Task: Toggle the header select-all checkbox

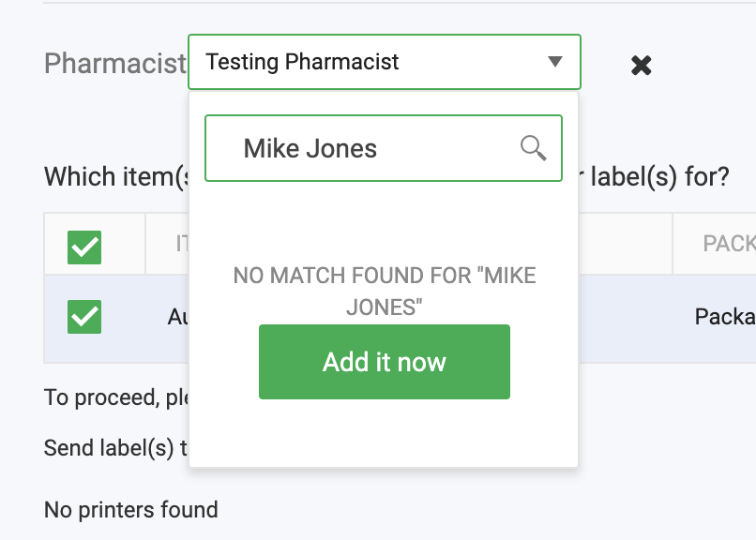Action: tap(84, 247)
